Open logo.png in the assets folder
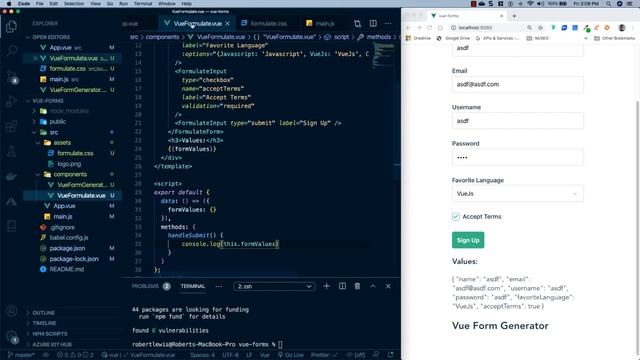640x360 pixels. click(69, 164)
